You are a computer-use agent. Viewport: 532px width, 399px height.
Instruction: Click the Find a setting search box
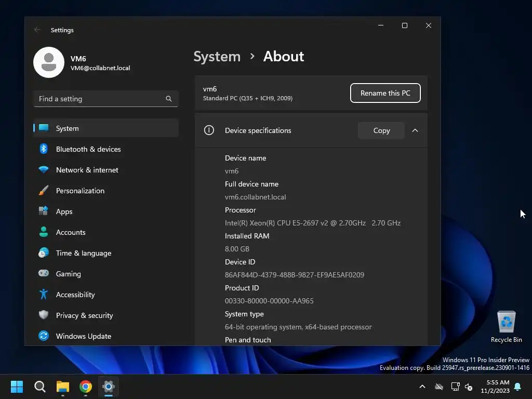pos(106,99)
